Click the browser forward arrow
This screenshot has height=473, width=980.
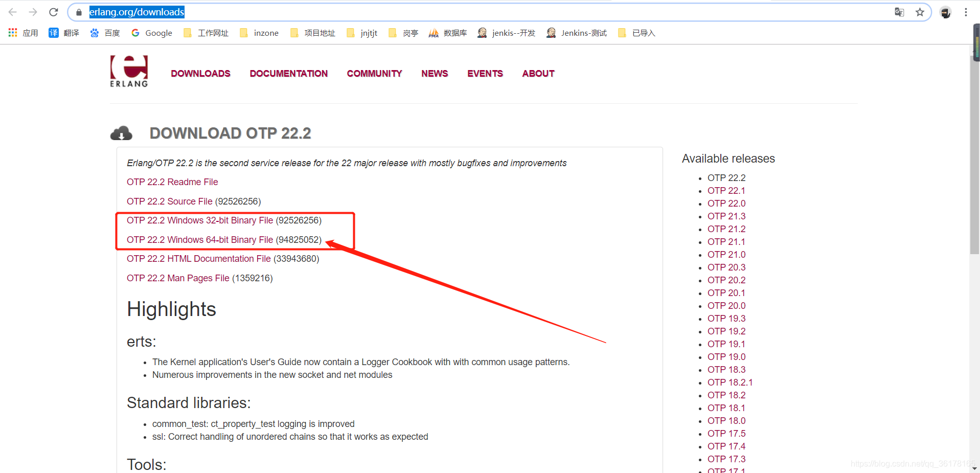[33, 12]
